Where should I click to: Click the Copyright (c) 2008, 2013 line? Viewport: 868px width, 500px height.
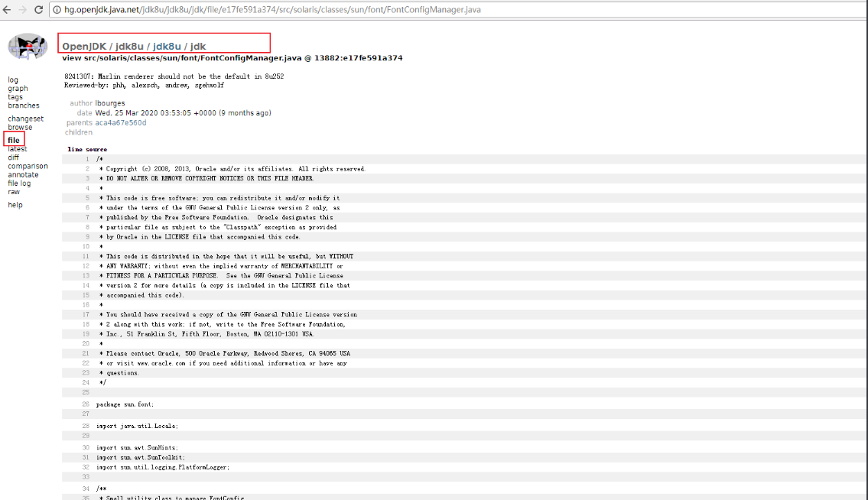[232, 169]
